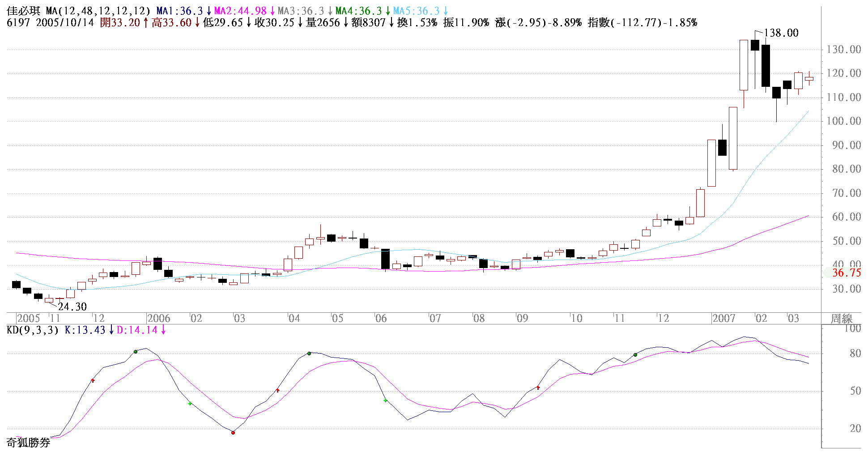Click the green diamond marker on KD near February 2006

[x=190, y=404]
